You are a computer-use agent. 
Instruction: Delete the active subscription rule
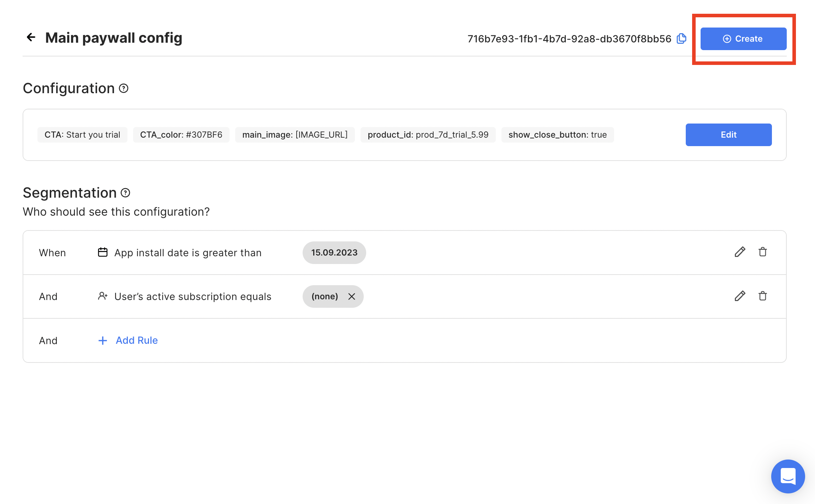coord(762,296)
